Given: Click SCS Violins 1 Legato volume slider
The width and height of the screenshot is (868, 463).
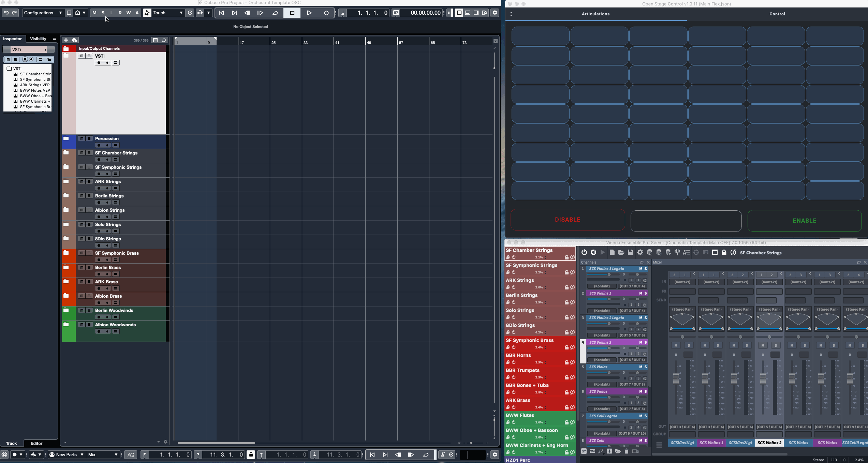Looking at the screenshot, I should [609, 274].
